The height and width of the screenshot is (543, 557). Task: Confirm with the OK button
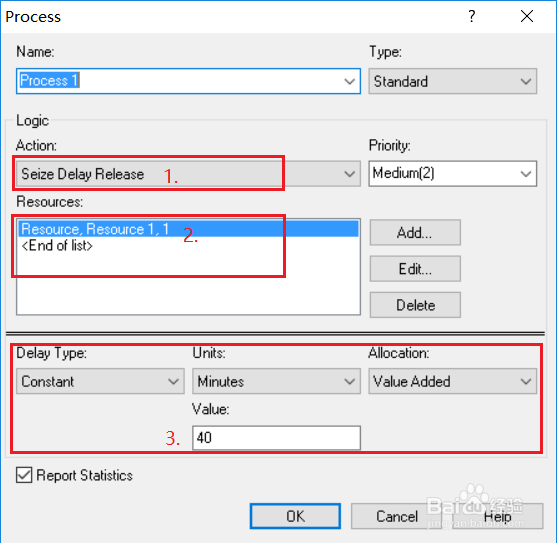(x=295, y=516)
